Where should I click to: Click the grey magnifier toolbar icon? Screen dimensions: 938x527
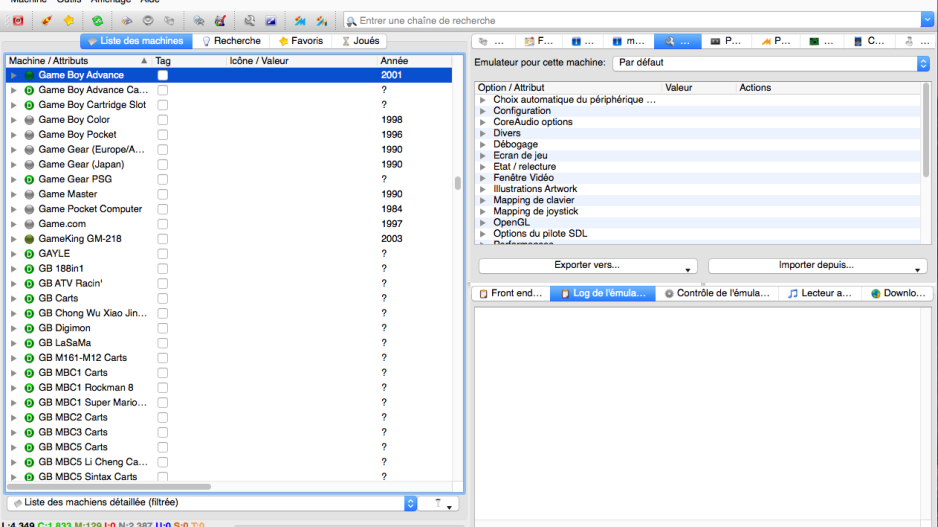(199, 21)
